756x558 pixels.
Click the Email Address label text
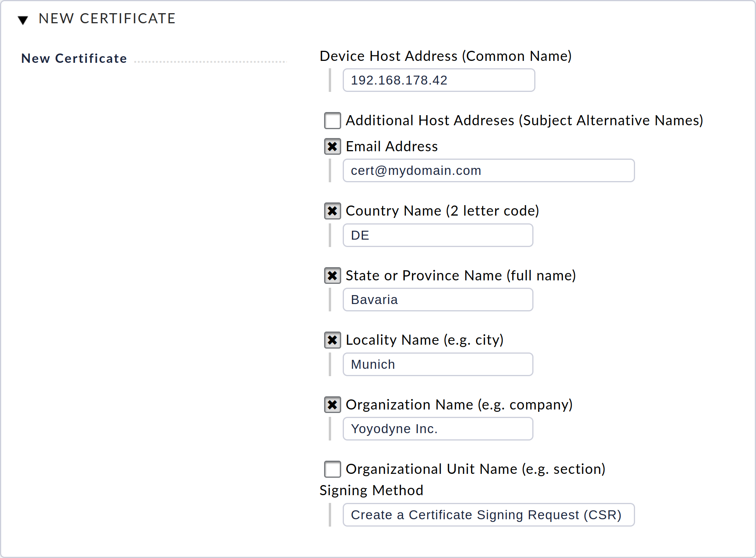coord(392,147)
